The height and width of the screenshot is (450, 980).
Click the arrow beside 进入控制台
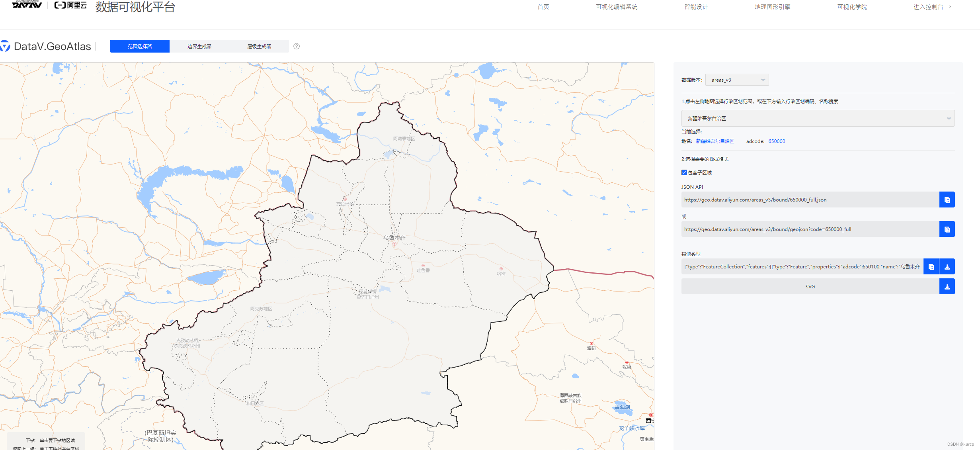click(x=950, y=7)
